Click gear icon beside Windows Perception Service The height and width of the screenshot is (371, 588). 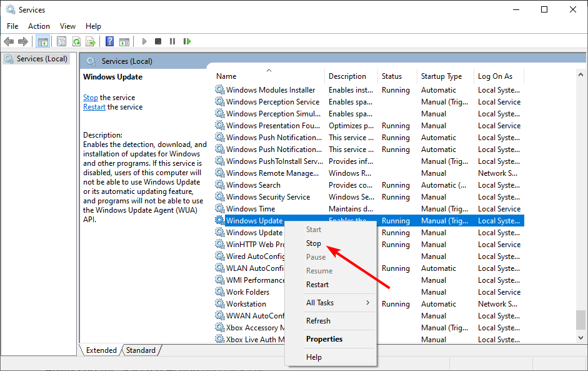pos(219,102)
